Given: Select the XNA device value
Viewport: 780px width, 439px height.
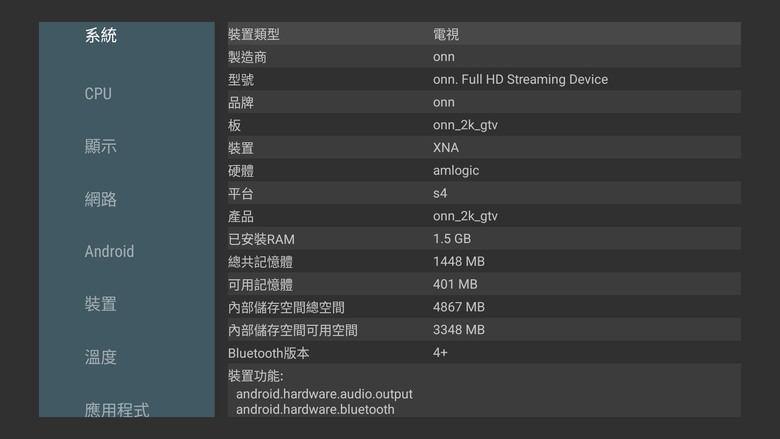Looking at the screenshot, I should click(x=446, y=148).
